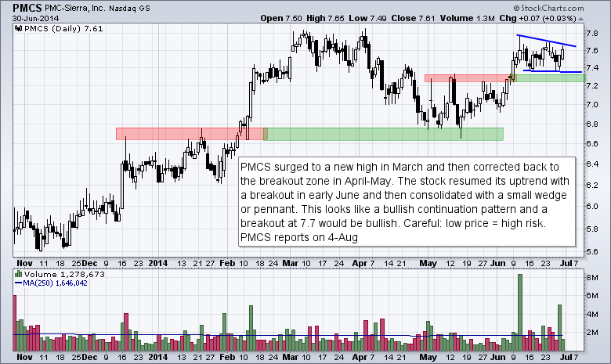Click the 7.0 price axis label
Viewport: 611px width, 364px height.
coord(592,104)
